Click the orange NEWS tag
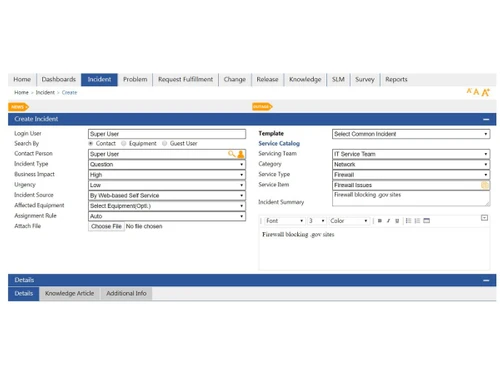Screen dimensions: 500x375 coord(18,107)
